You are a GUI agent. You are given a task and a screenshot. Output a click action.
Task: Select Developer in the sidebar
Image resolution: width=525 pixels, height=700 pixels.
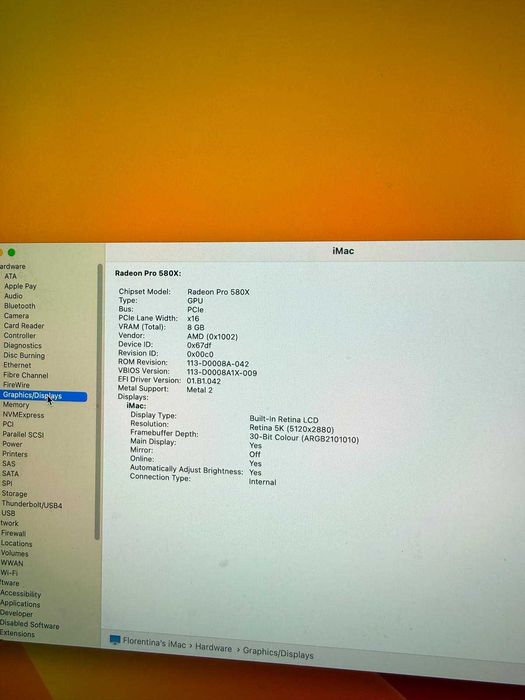pyautogui.click(x=17, y=614)
